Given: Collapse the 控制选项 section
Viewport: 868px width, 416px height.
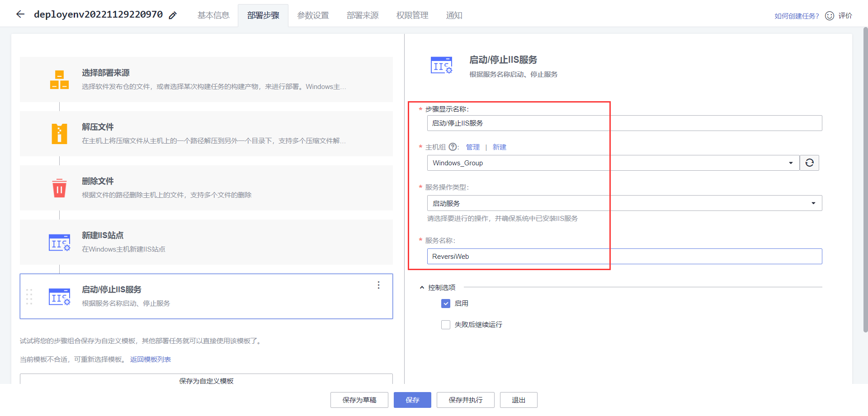Looking at the screenshot, I should (421, 287).
